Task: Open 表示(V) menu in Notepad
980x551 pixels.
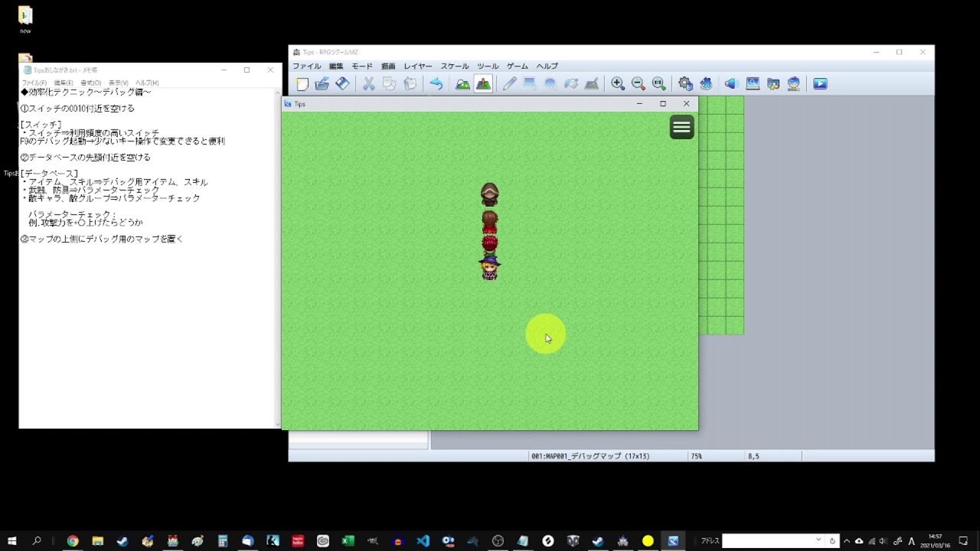Action: coord(118,83)
